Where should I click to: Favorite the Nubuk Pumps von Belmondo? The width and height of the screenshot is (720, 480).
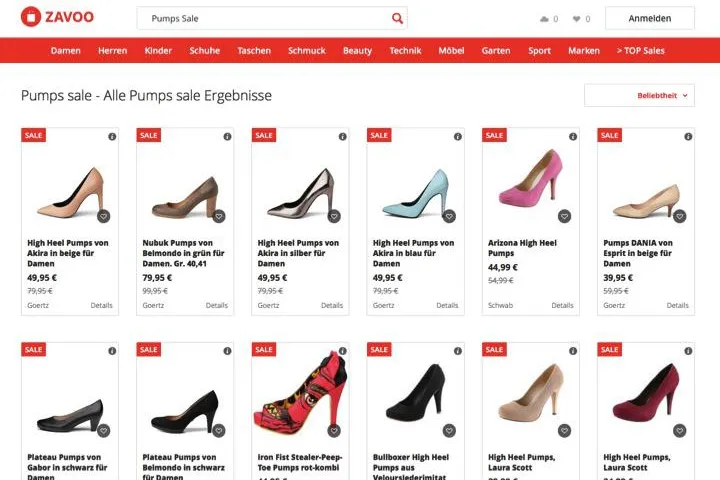(219, 216)
